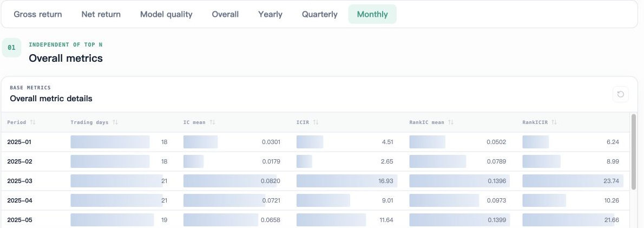This screenshot has width=644, height=228.
Task: Click the RankICIR value 21.66
Action: pyautogui.click(x=612, y=220)
